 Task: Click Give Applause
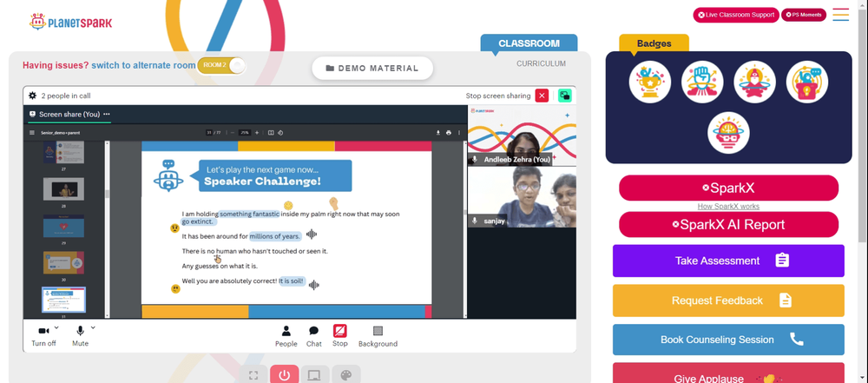coord(728,373)
